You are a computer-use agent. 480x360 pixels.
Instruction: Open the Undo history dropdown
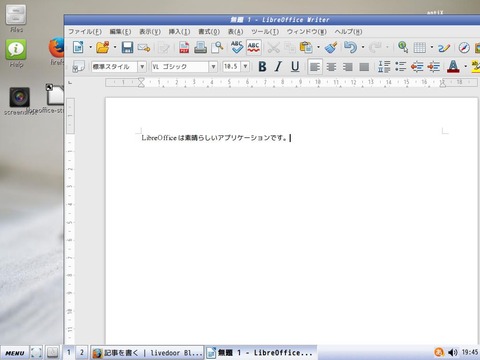pyautogui.click(x=363, y=47)
